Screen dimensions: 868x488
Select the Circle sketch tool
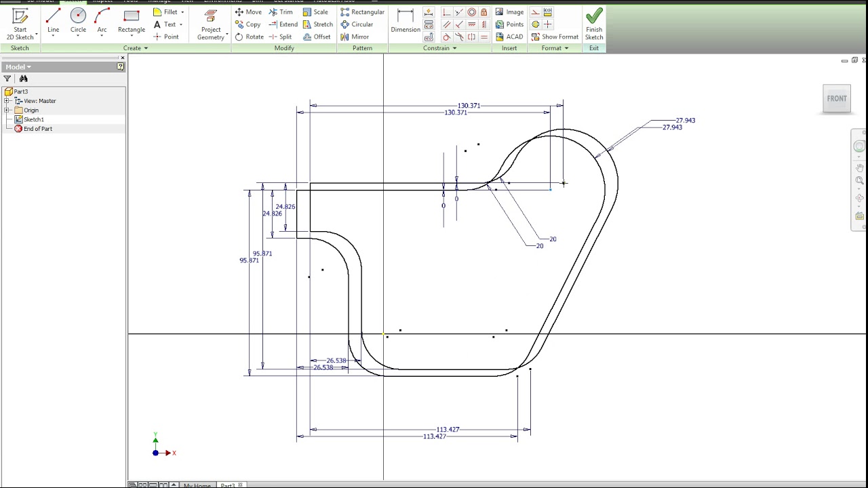pos(78,20)
